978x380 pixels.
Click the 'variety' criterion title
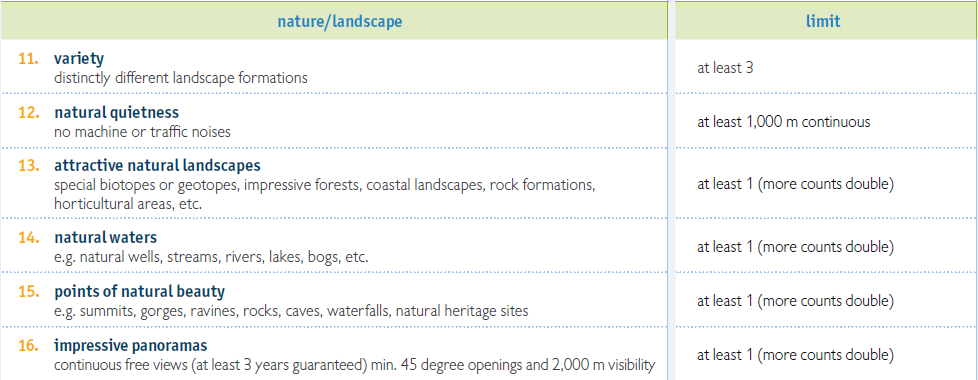tap(79, 59)
